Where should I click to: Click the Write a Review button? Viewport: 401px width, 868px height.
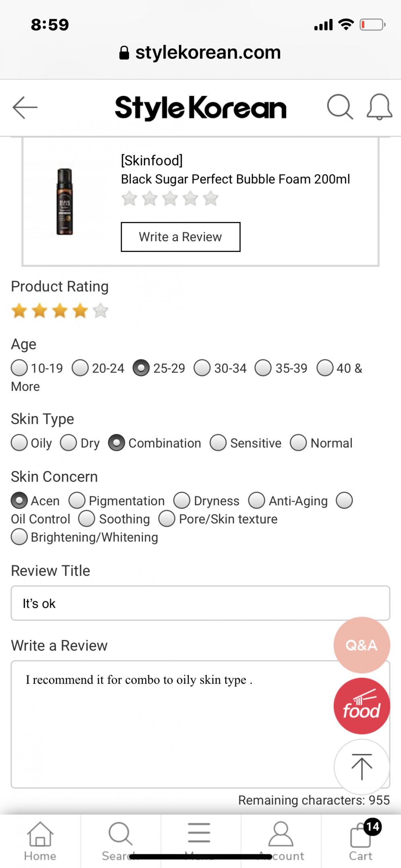click(181, 237)
